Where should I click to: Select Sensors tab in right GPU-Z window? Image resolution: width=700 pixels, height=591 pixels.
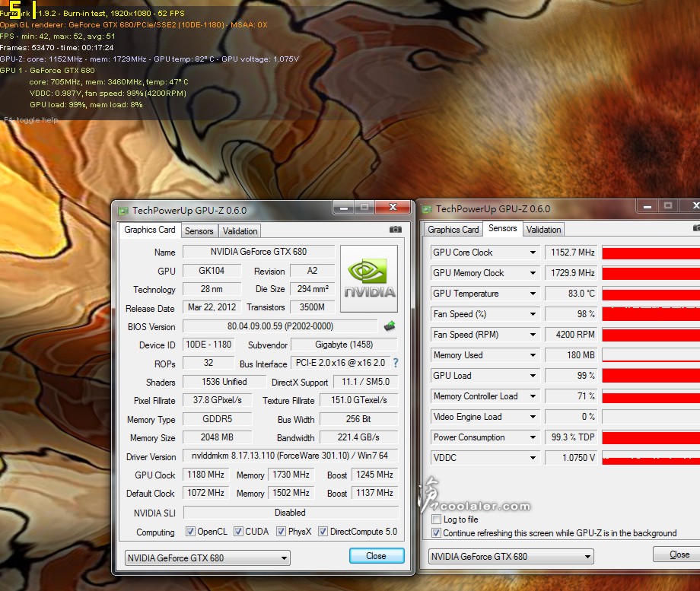click(503, 228)
